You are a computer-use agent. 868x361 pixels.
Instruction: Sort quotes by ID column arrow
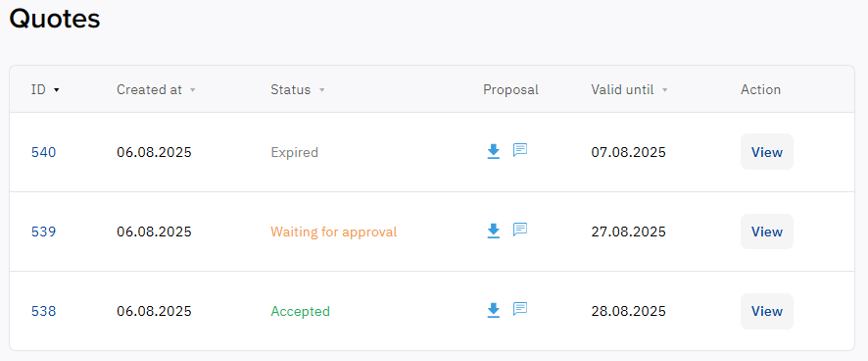56,90
